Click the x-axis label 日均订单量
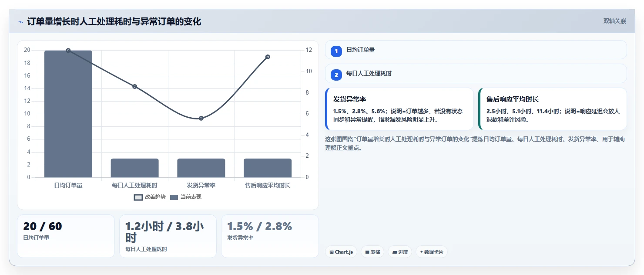This screenshot has width=644, height=275. pyautogui.click(x=68, y=185)
